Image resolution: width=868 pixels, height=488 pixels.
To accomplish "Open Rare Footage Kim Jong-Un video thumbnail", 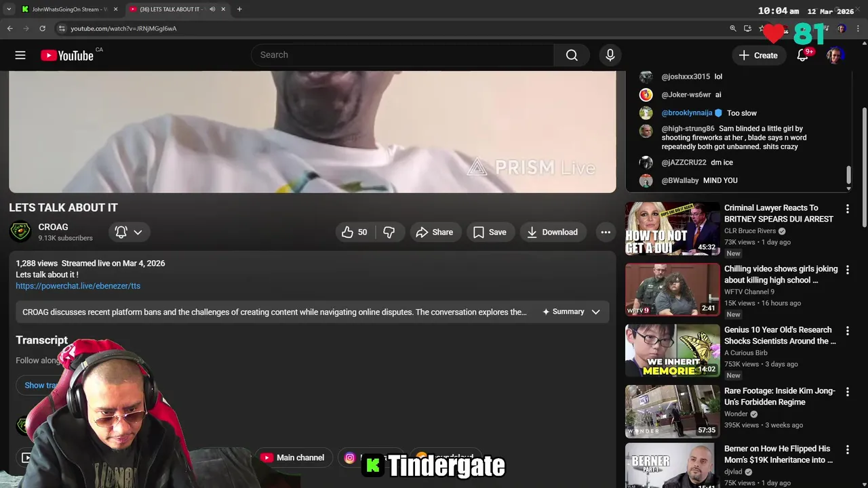I will coord(673,411).
